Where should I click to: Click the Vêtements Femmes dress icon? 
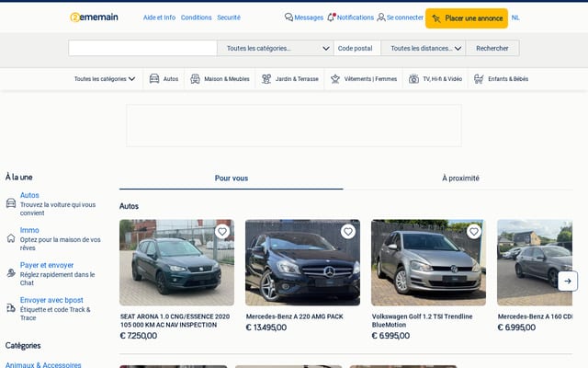pos(334,78)
